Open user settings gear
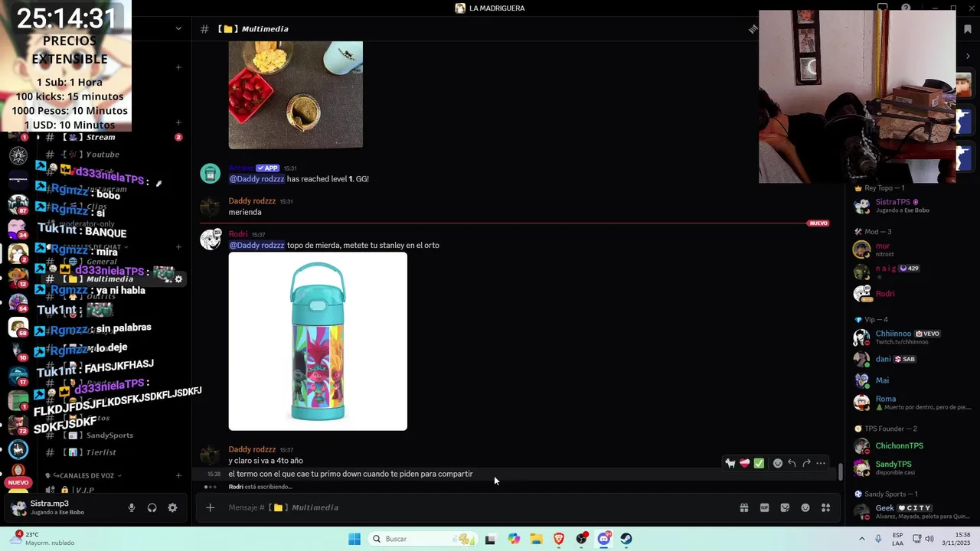 tap(172, 507)
